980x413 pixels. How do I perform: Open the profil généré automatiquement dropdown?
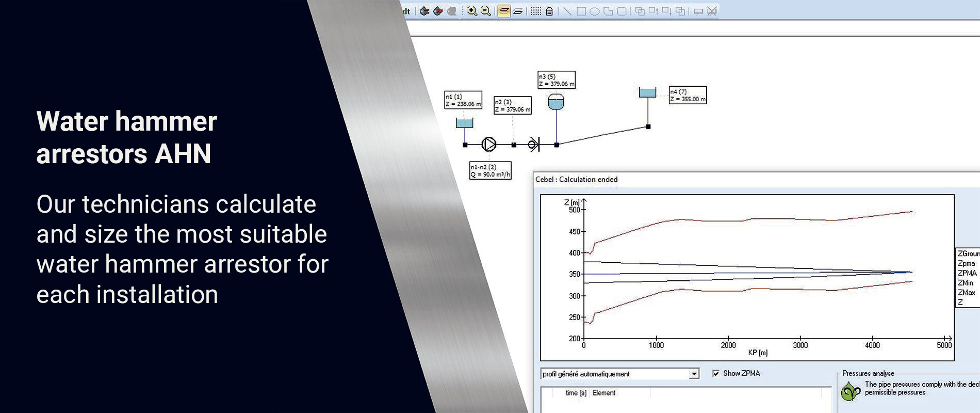(x=615, y=374)
